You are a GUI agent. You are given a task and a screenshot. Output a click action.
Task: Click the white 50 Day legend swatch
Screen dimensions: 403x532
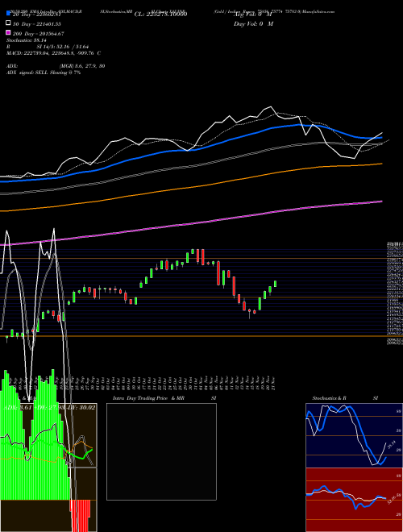(8, 23)
